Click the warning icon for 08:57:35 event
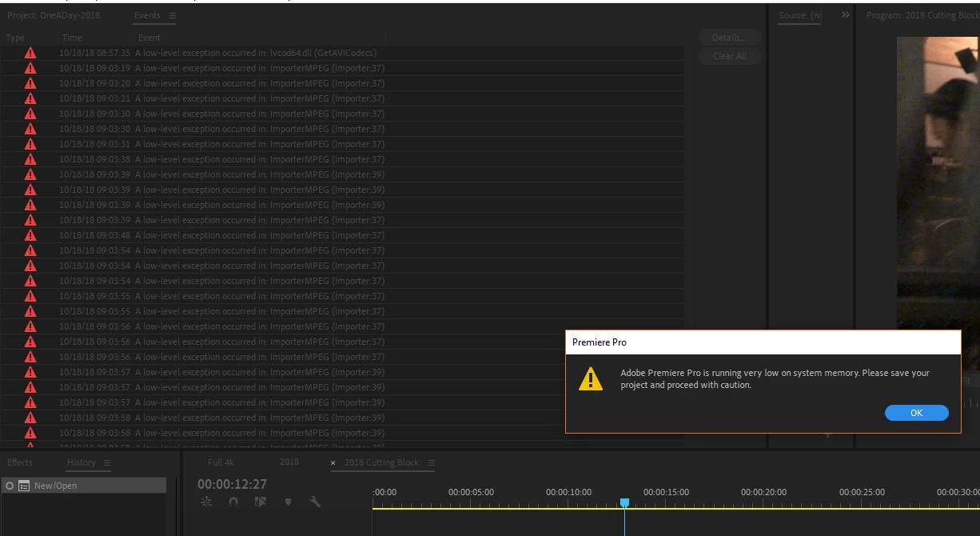980x536 pixels. (x=30, y=53)
